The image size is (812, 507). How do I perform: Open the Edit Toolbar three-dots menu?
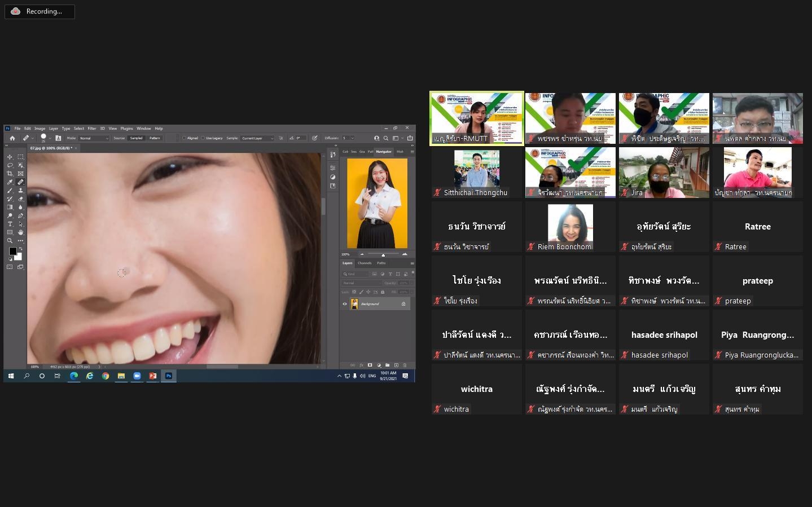pos(20,240)
